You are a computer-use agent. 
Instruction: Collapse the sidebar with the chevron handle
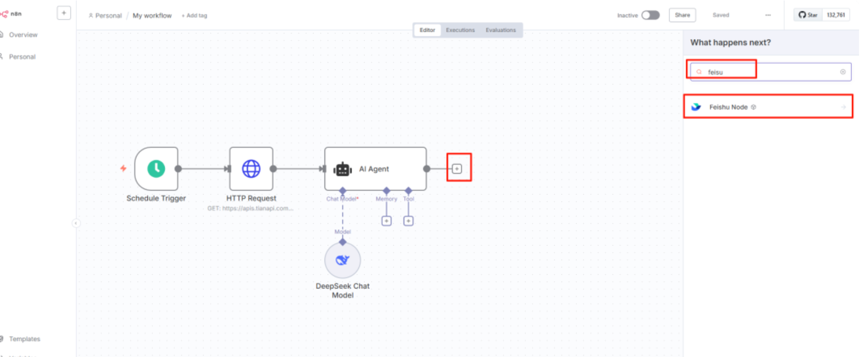pos(76,223)
